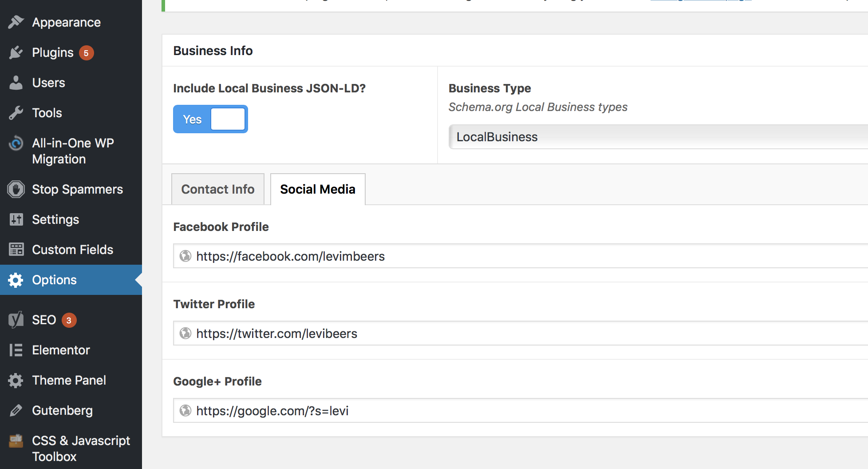This screenshot has height=469, width=868.
Task: Open the Plugins plug icon
Action: pyautogui.click(x=16, y=52)
